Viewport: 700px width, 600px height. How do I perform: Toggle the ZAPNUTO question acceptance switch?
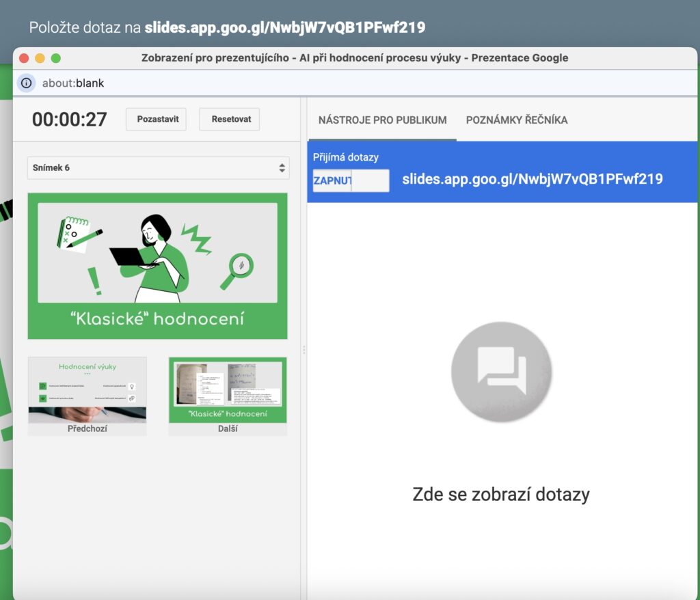point(351,180)
